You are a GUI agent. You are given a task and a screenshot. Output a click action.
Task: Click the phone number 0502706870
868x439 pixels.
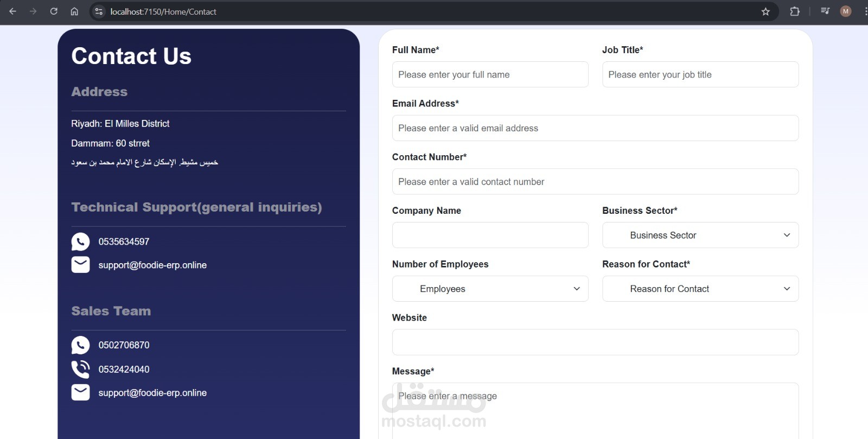[124, 345]
